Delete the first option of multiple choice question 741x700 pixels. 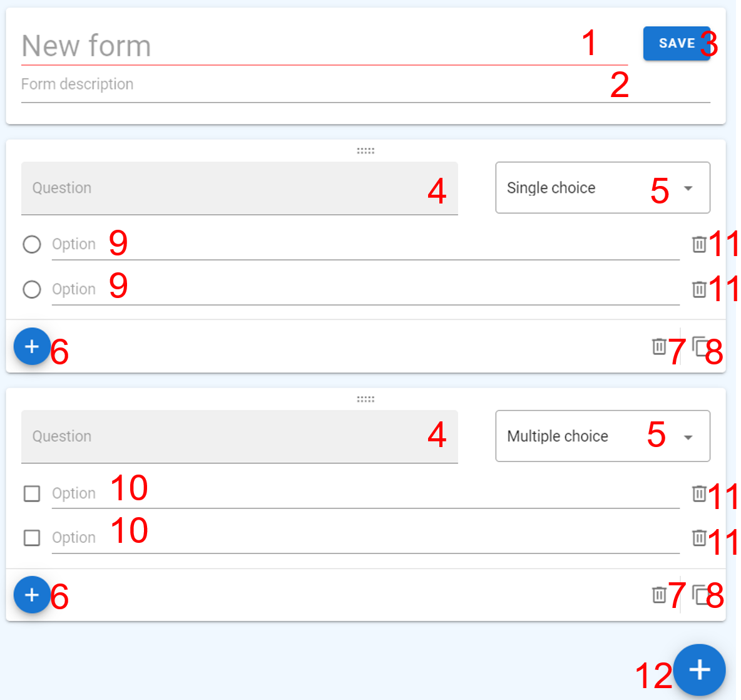pos(699,493)
